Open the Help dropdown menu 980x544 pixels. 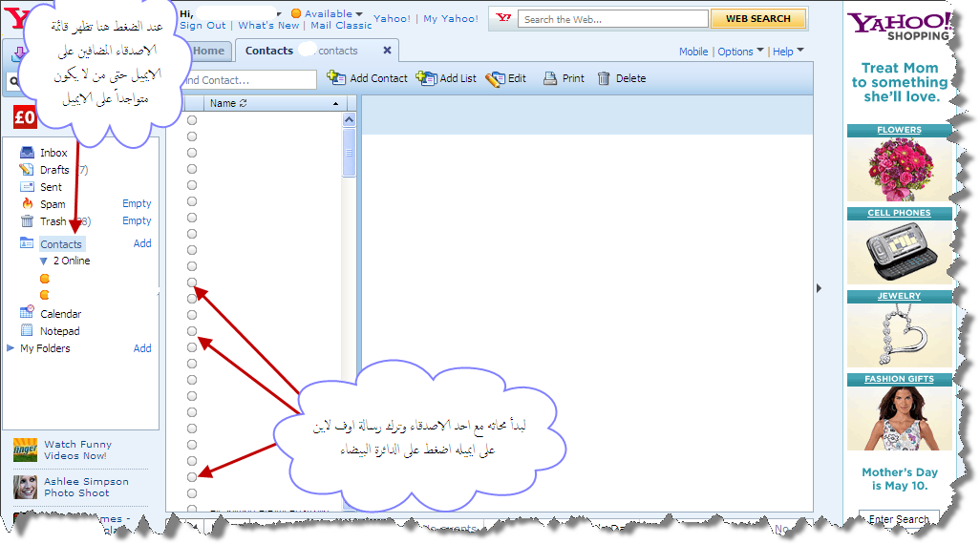tap(800, 50)
